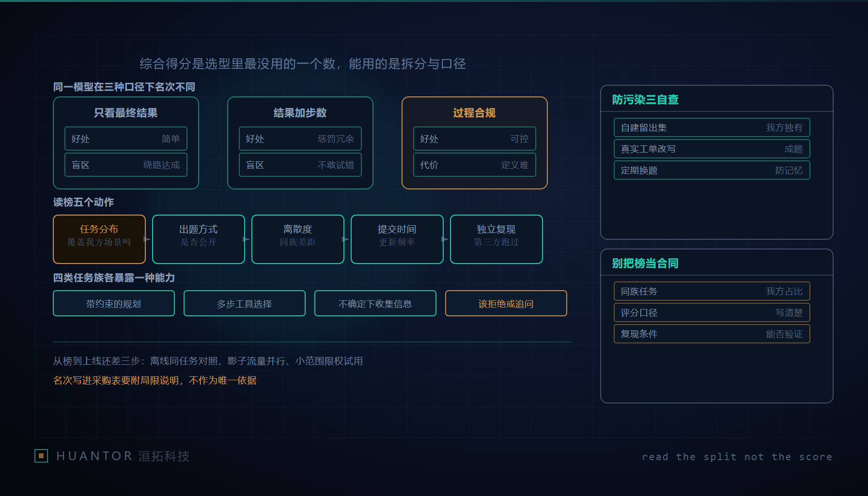Click the 四类任务族各暴露一种能力 heading
Image resolution: width=868 pixels, height=496 pixels.
114,278
